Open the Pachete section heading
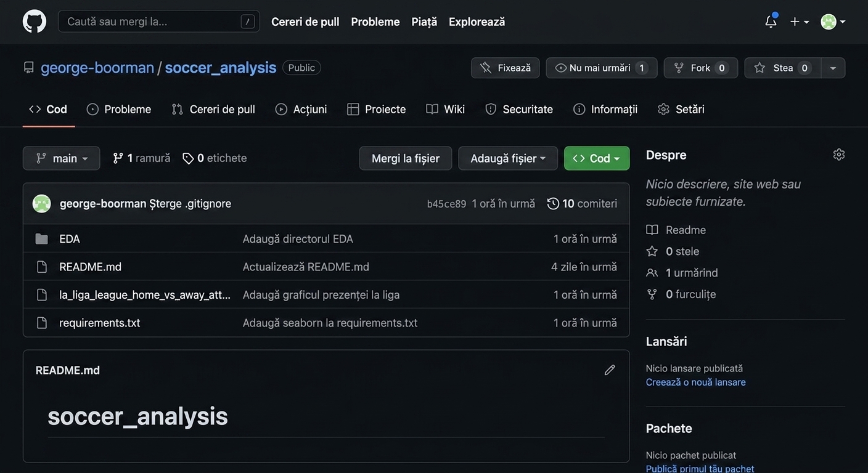The image size is (868, 473). (669, 429)
